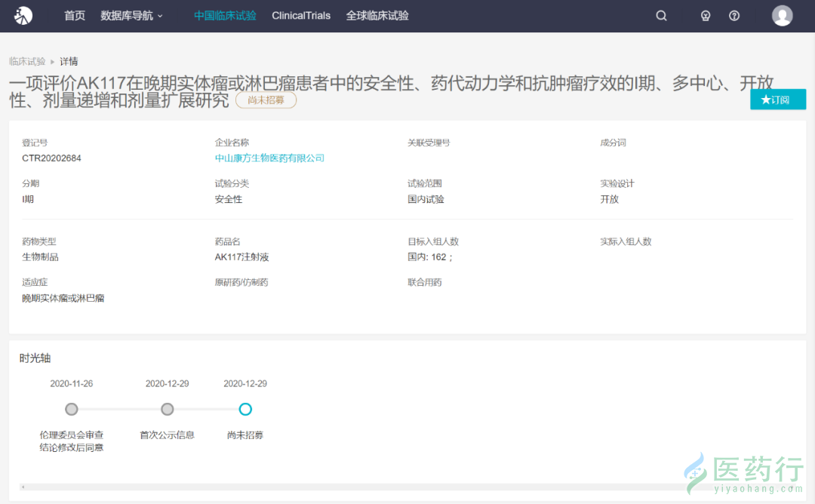The height and width of the screenshot is (504, 815).
Task: Click the 首次公示信息 timeline label
Action: click(167, 435)
